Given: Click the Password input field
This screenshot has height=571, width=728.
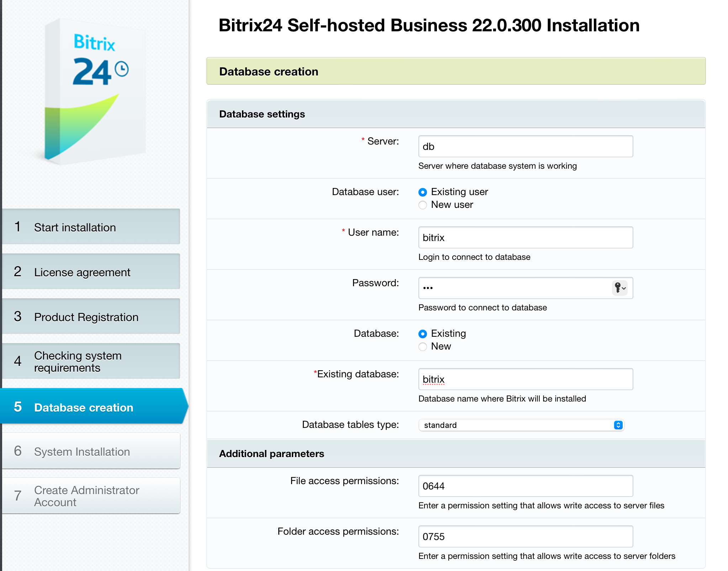Looking at the screenshot, I should 512,288.
